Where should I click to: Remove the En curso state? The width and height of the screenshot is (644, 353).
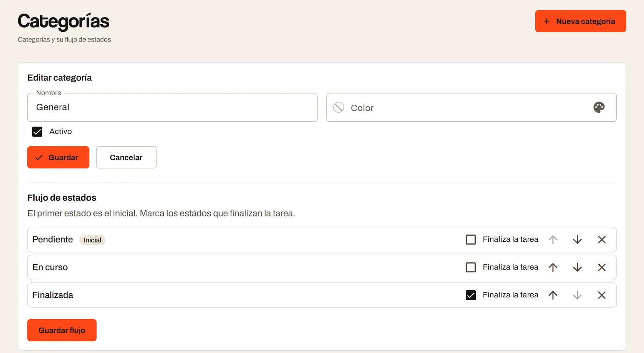(602, 268)
